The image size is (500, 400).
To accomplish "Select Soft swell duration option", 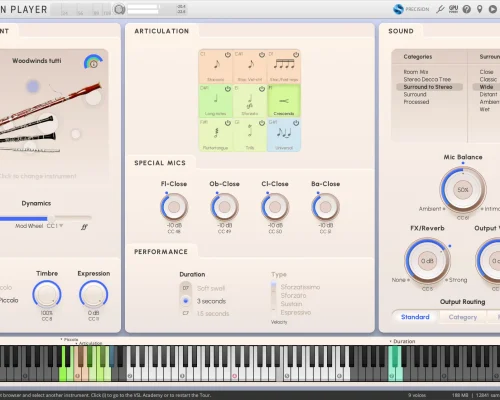I will pos(211,288).
